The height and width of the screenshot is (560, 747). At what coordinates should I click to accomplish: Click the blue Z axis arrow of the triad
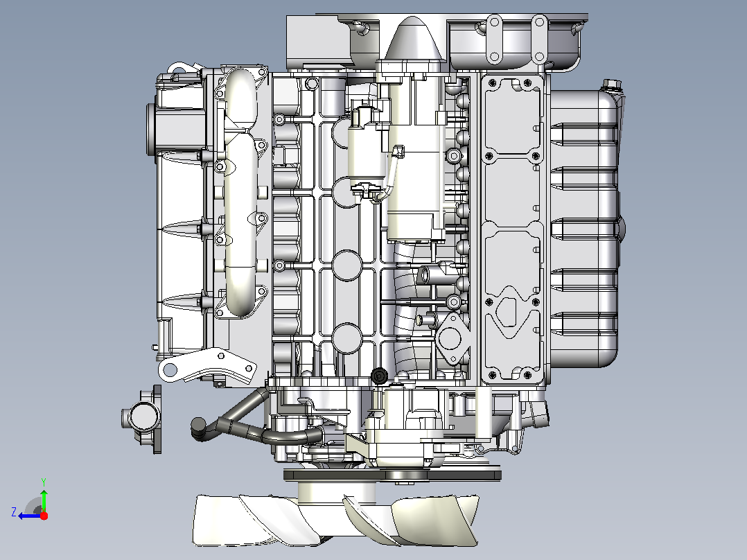point(30,516)
